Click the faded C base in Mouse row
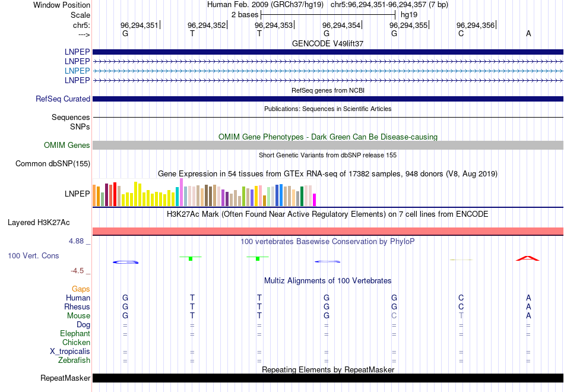This screenshot has width=564, height=392. pyautogui.click(x=394, y=316)
